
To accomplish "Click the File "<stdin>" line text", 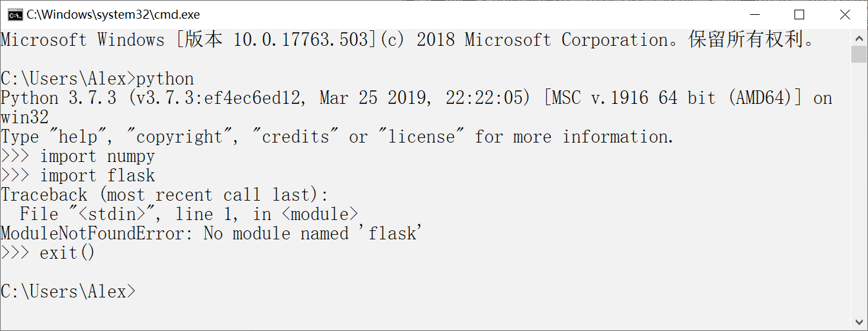I will pos(188,214).
